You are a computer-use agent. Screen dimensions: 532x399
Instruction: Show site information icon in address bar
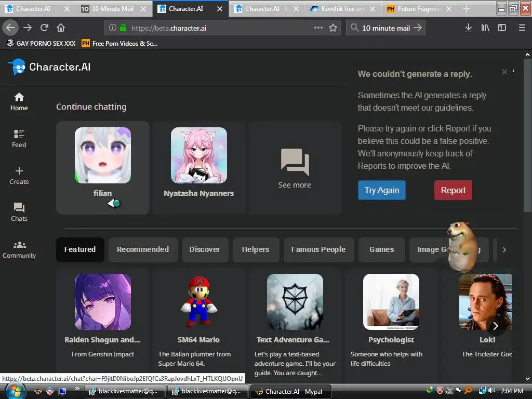tap(113, 28)
